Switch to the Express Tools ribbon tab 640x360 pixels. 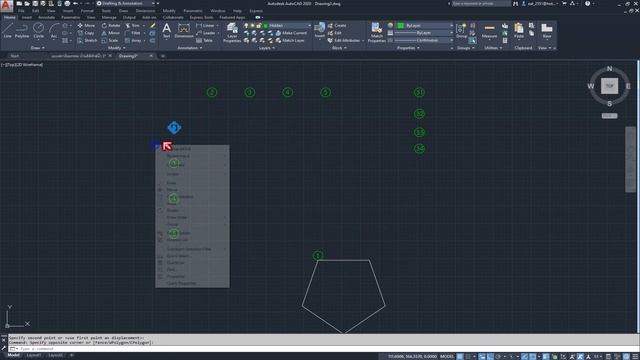[201, 18]
